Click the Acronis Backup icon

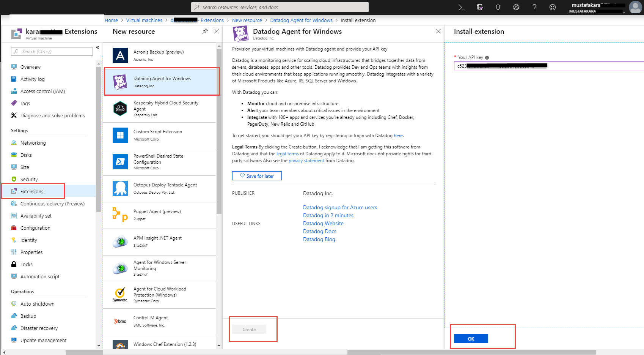[120, 55]
